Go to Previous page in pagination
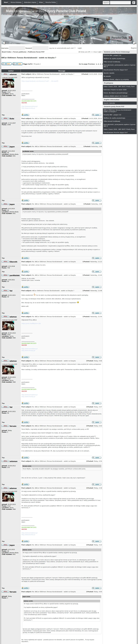Image resolution: width=138 pixels, height=644 pixels. pos(91,64)
